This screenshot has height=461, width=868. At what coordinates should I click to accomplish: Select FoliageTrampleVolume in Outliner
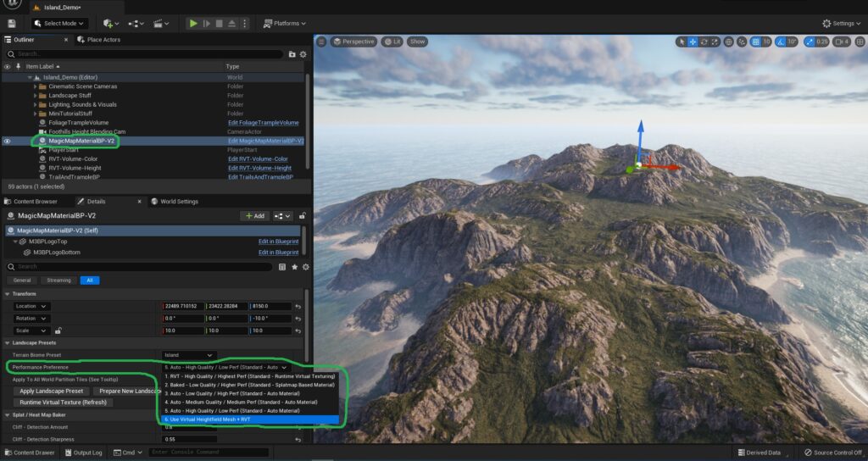[x=78, y=123]
